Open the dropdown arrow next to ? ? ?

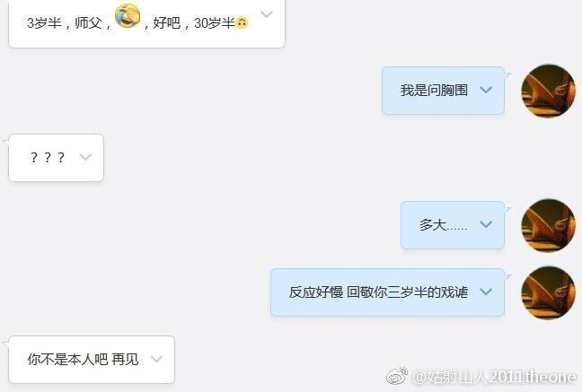(x=85, y=157)
